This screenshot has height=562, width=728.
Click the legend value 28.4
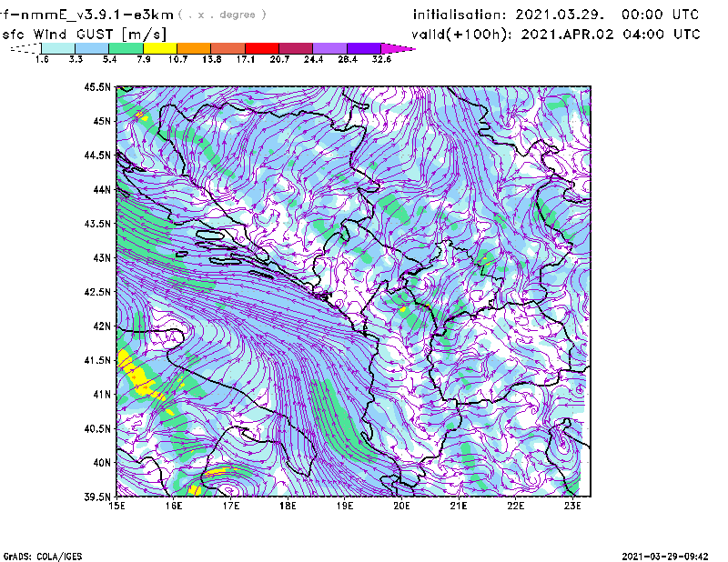coord(348,59)
